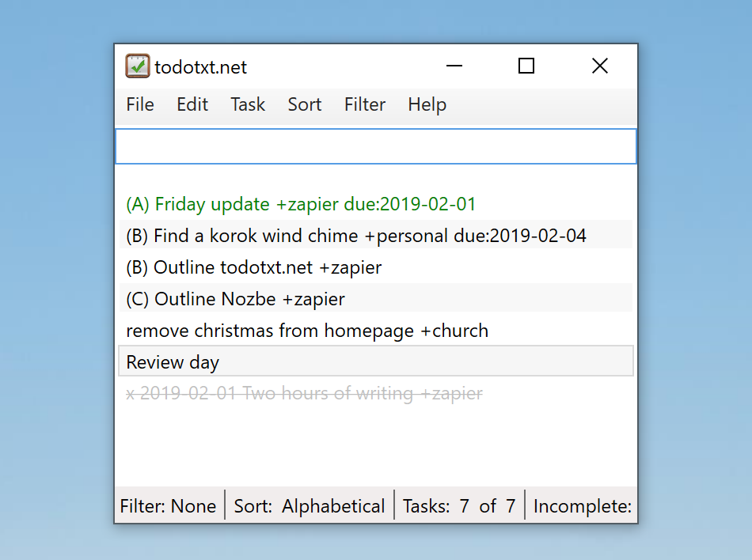Click the Sort: Alphabetical status bar section
This screenshot has width=752, height=560.
pyautogui.click(x=310, y=506)
